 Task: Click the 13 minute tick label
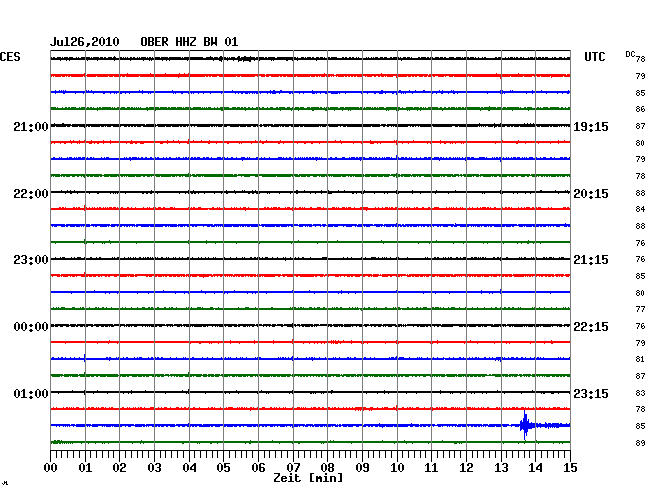[501, 467]
